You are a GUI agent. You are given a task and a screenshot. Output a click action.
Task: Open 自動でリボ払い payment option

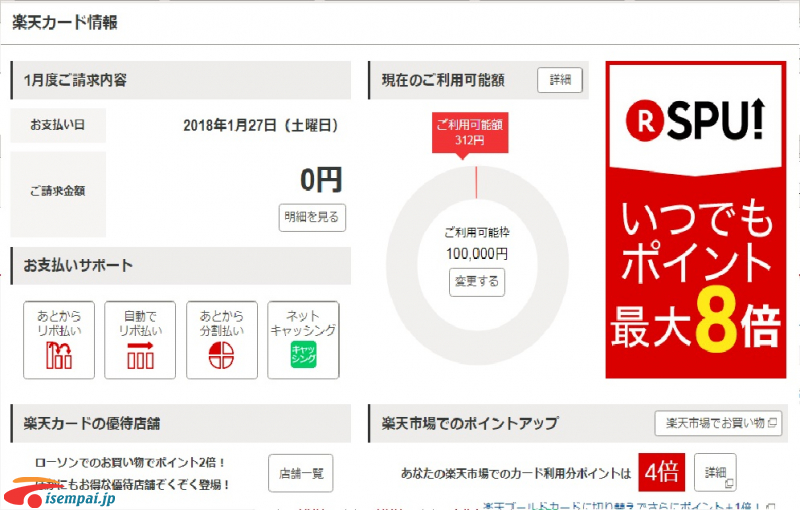140,340
